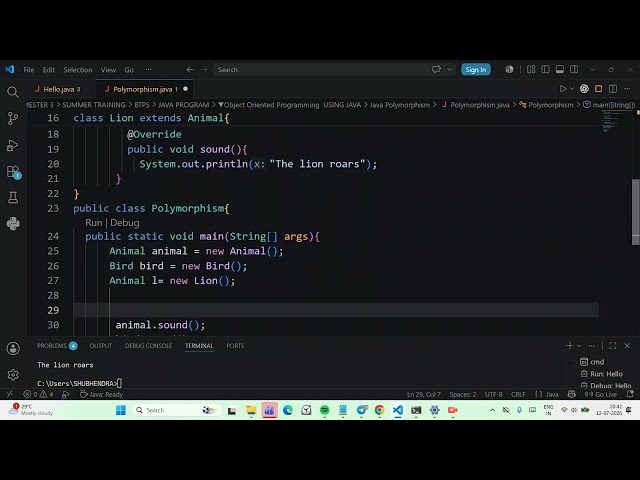Open the Testing flask view
The image size is (640, 480).
(13, 198)
